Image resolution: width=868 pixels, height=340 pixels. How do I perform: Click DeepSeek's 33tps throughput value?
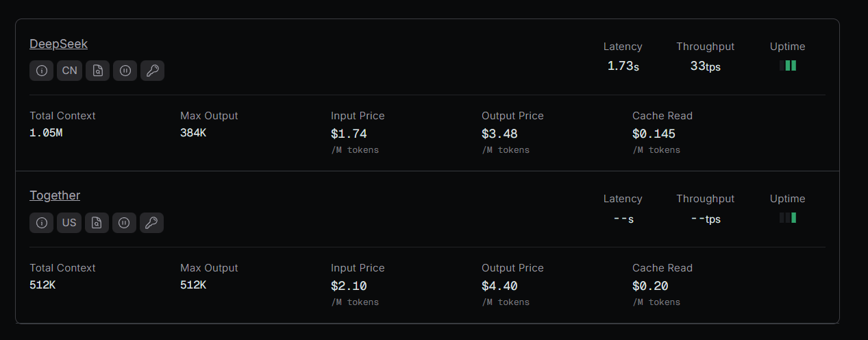point(705,66)
